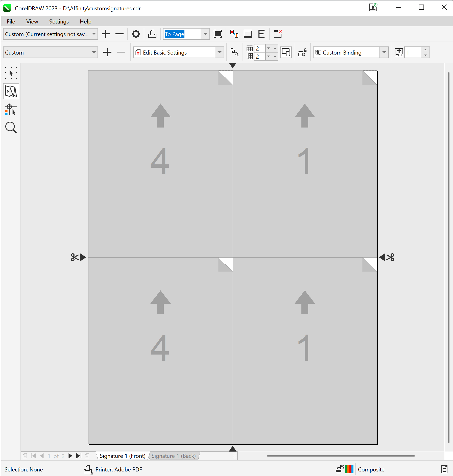453x476 pixels.
Task: Enable color separations icon
Action: tap(234, 34)
